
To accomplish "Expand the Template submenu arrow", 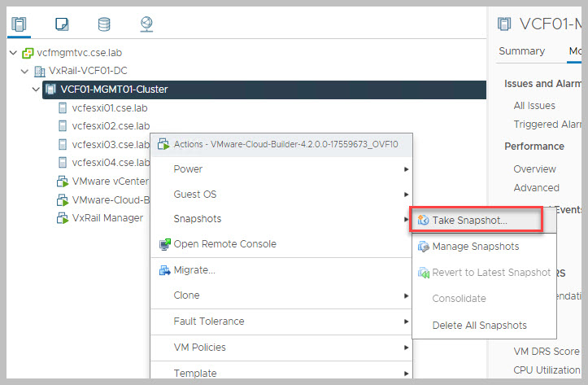I will pyautogui.click(x=406, y=374).
